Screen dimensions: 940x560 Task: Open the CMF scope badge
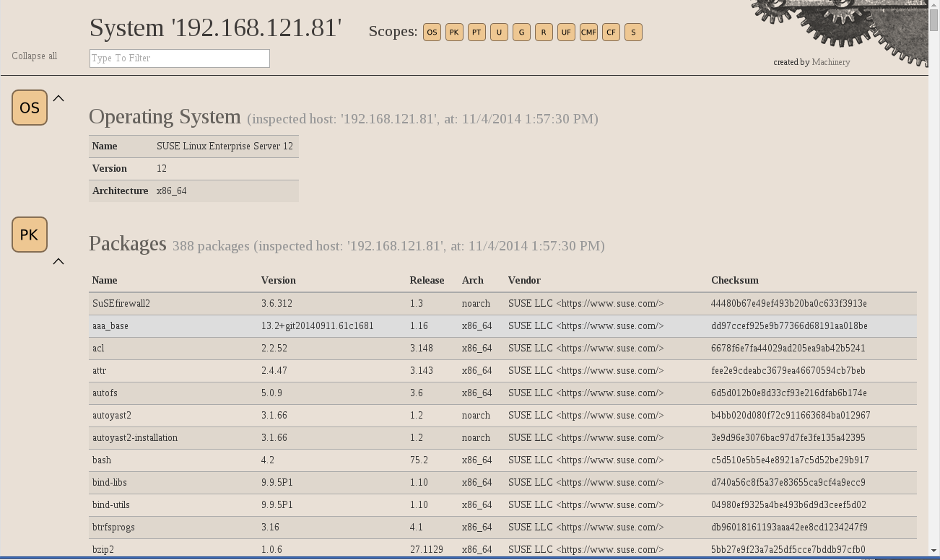[588, 32]
